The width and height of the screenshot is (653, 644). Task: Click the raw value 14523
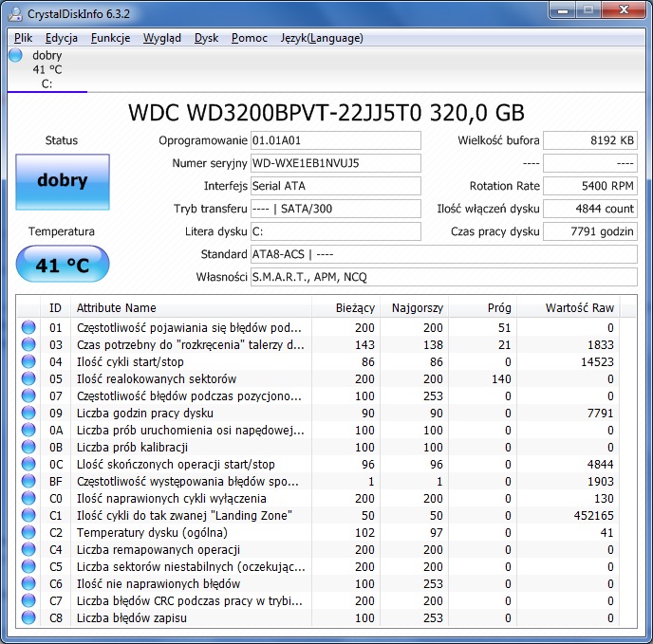coord(597,361)
